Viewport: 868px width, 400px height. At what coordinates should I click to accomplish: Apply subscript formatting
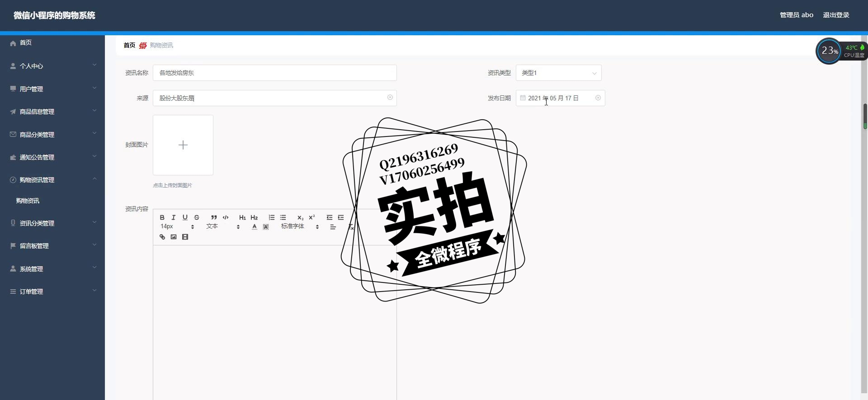[300, 217]
